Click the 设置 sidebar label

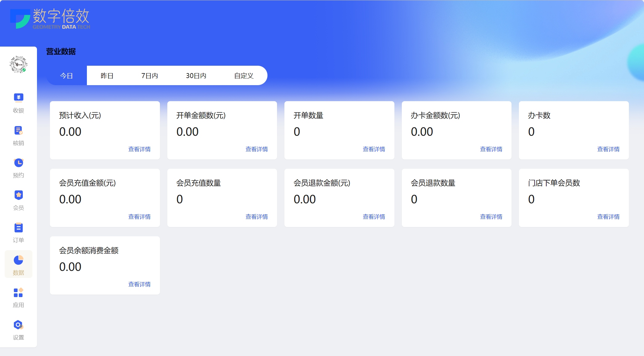pyautogui.click(x=18, y=337)
